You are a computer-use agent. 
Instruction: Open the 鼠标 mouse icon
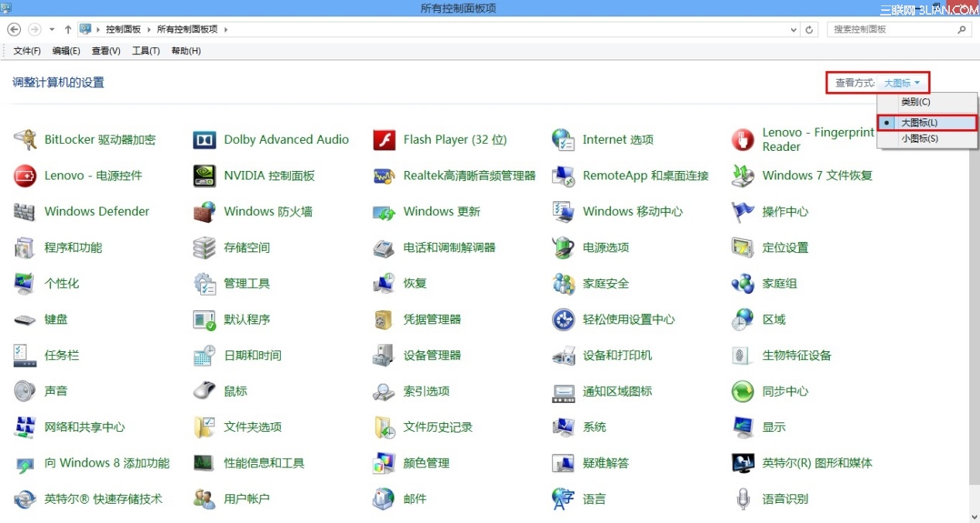pos(204,391)
